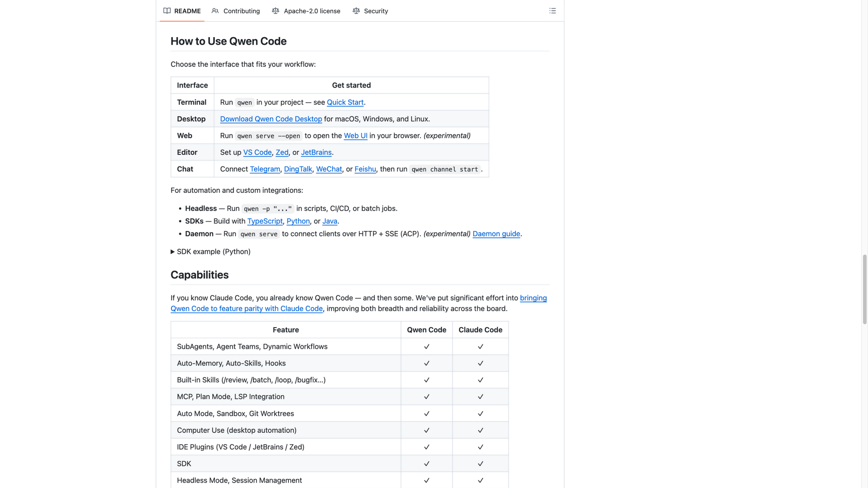Open the Quick Start link
The width and height of the screenshot is (868, 488).
pyautogui.click(x=345, y=102)
